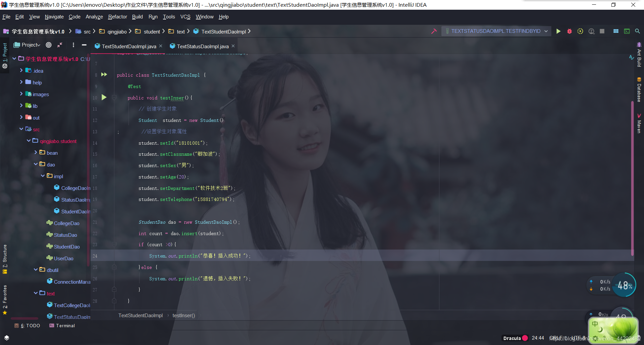Open the Project view mode dropdown
Screen dimensions: 644x345
click(x=27, y=45)
